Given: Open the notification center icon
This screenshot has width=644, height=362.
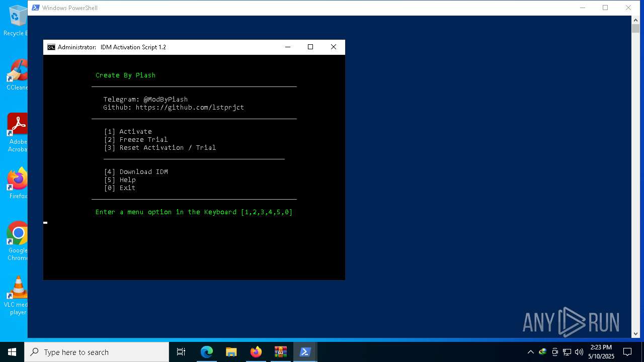Looking at the screenshot, I should 627,352.
